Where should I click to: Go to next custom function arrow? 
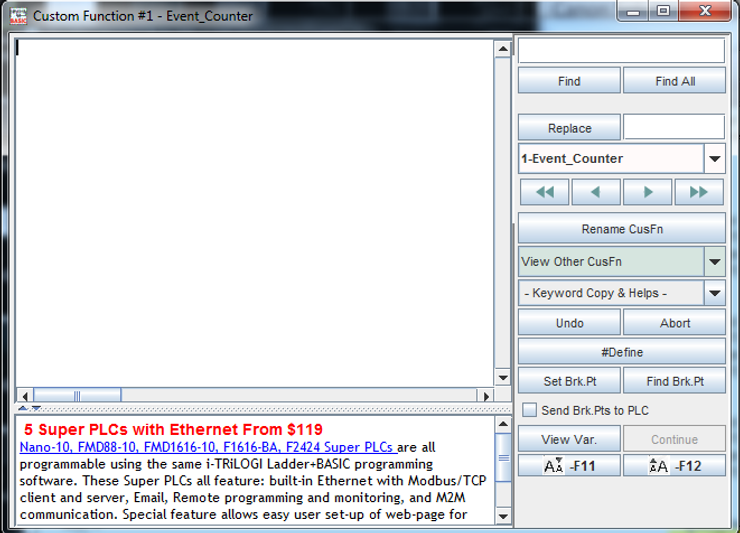tap(648, 192)
